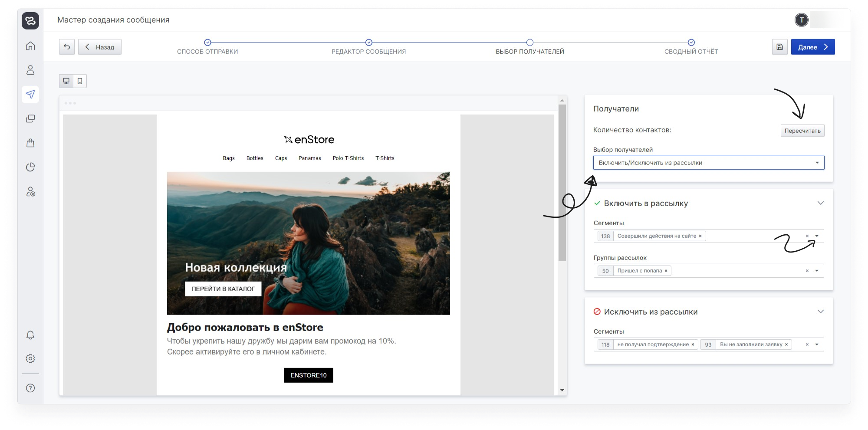Image resolution: width=868 pixels, height=430 pixels.
Task: Collapse the Включить в рассылку section
Action: (821, 203)
